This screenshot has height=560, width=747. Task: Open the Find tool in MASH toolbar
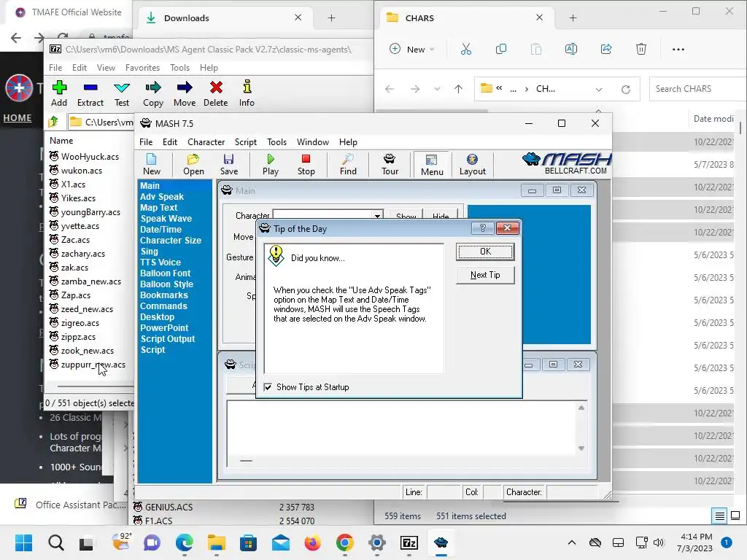tap(348, 164)
